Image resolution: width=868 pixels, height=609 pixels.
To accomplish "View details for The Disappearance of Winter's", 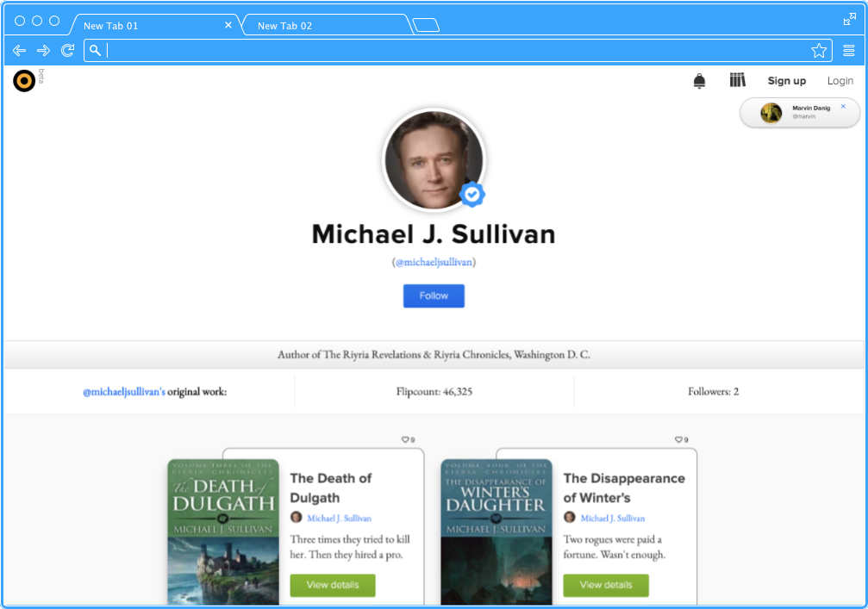I will click(606, 585).
